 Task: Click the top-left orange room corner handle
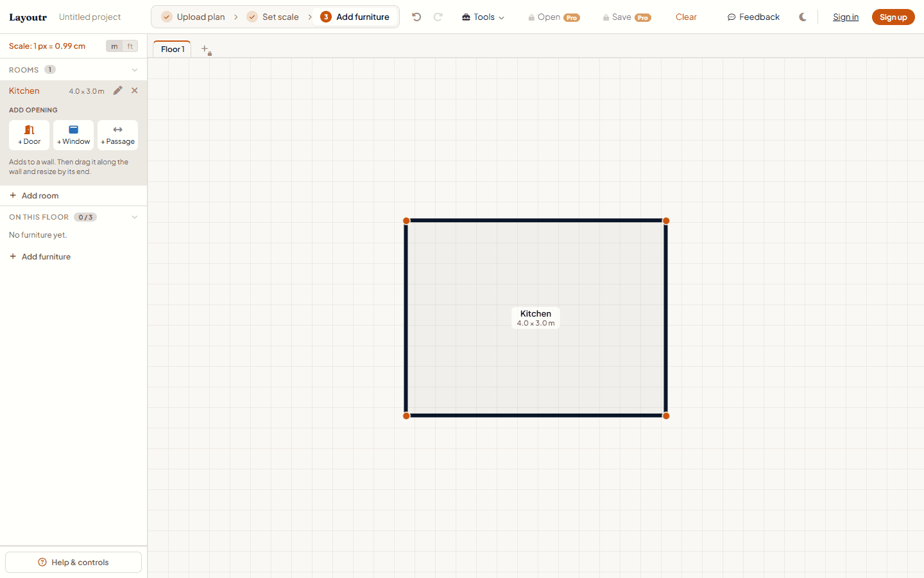pos(406,221)
